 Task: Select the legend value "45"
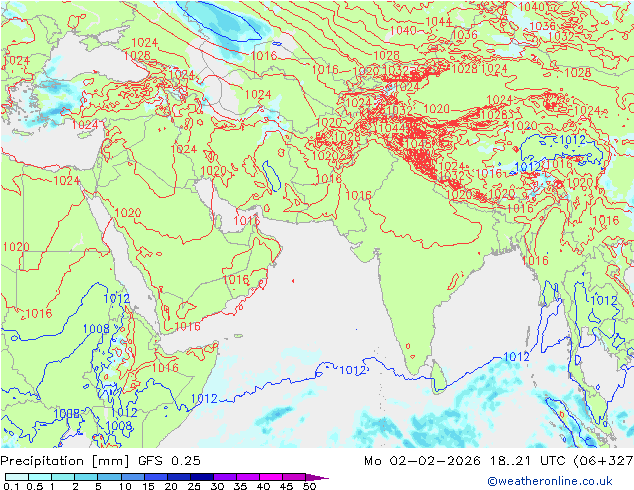[286, 486]
